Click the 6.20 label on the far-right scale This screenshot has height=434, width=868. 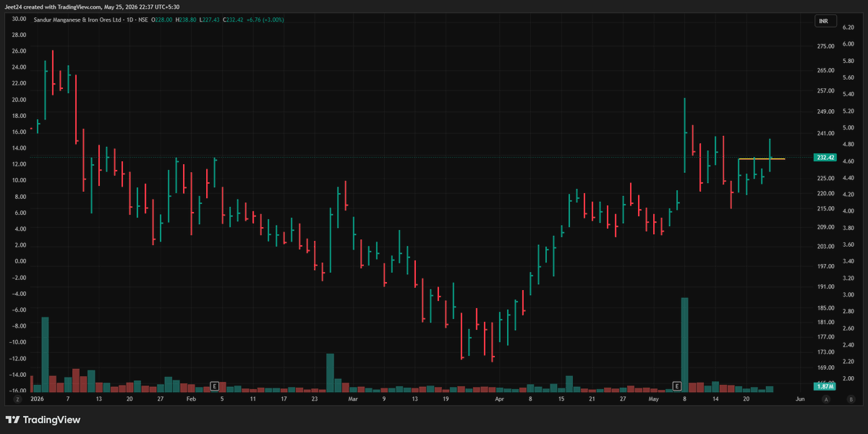point(848,27)
